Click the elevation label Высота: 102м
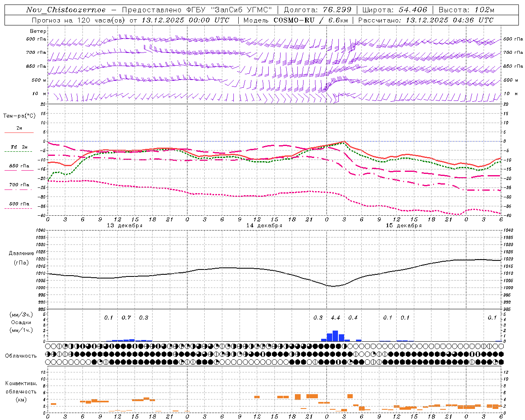The width and height of the screenshot is (525, 420). pos(466,10)
